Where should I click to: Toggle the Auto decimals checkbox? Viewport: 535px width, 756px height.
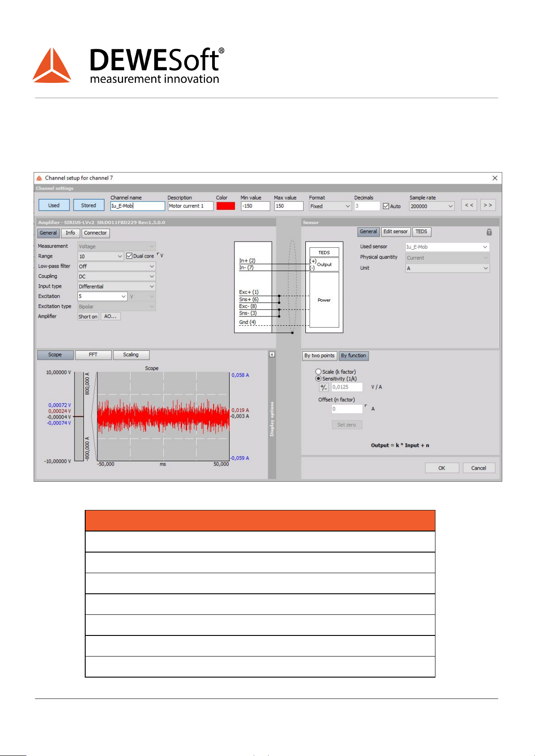[386, 206]
